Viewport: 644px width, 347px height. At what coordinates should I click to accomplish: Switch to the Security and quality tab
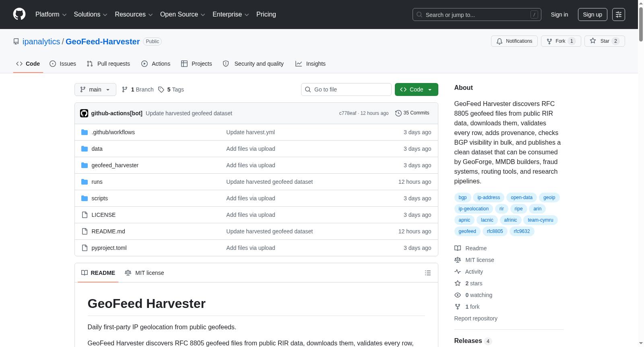click(x=253, y=64)
